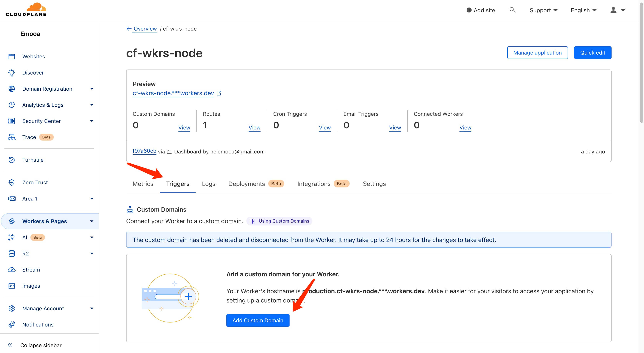644x353 pixels.
Task: Click the user account profile icon
Action: [x=613, y=10]
